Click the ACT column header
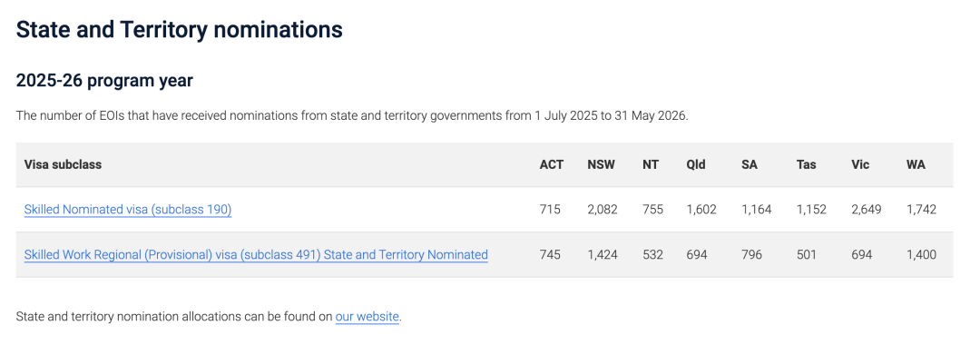Viewport: 980px width, 345px height. coord(552,164)
